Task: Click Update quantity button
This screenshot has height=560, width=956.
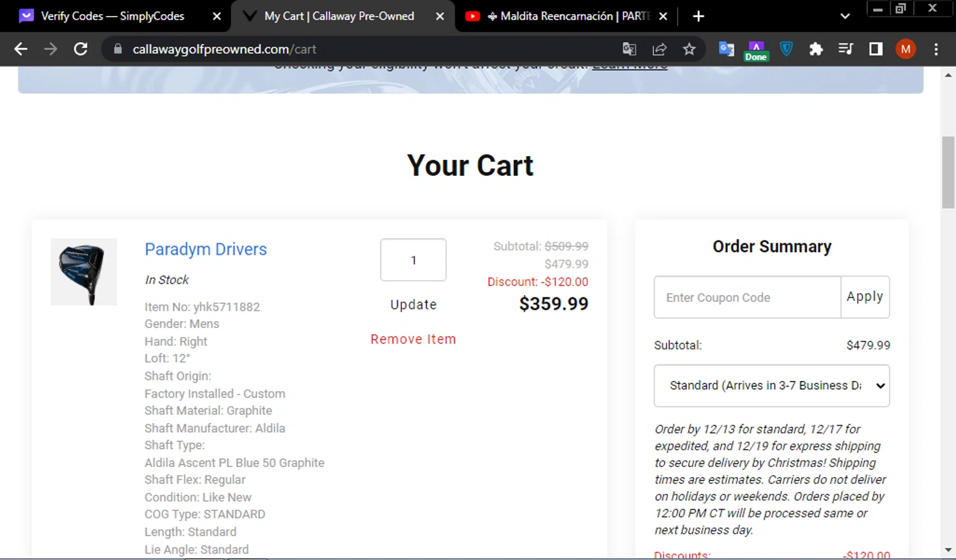Action: point(414,305)
